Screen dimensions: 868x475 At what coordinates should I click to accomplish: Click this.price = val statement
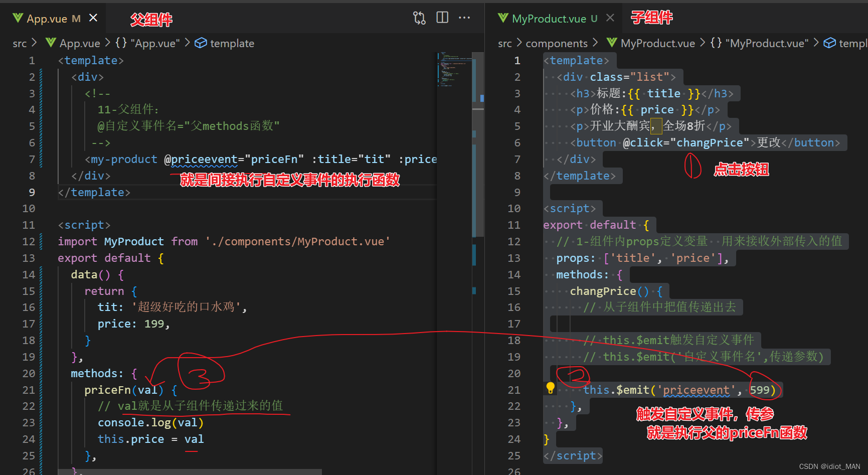(x=150, y=439)
